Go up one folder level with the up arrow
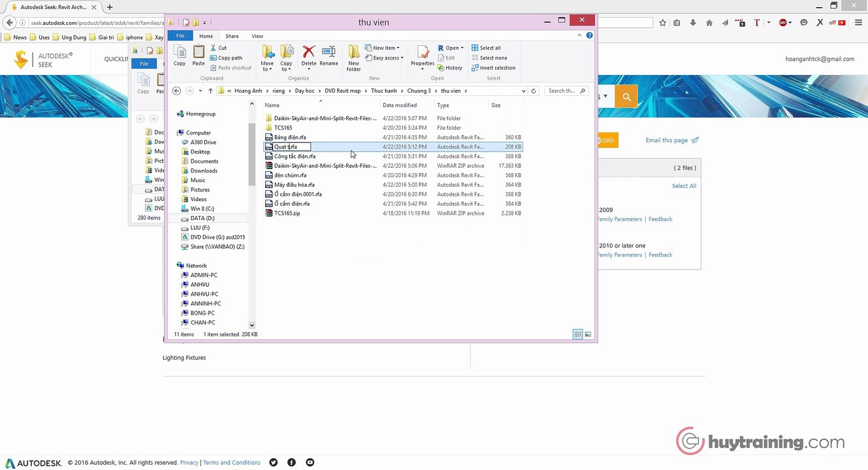This screenshot has width=868, height=470. 210,91
